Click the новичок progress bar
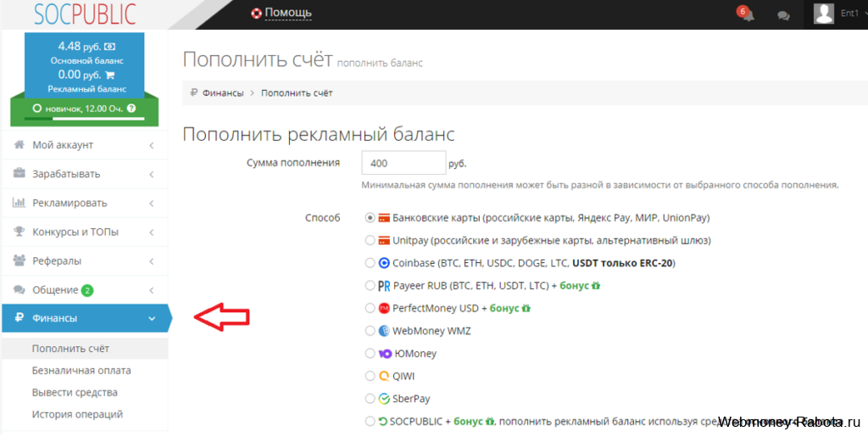 [x=84, y=119]
